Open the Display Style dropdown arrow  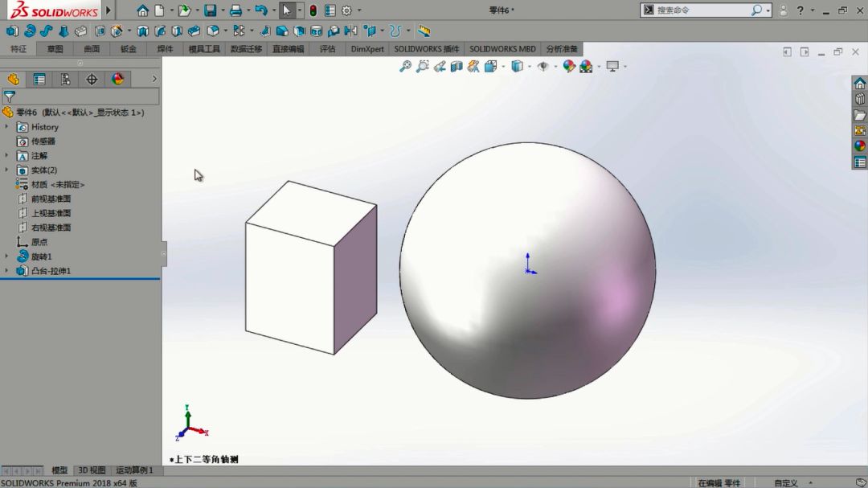point(530,67)
